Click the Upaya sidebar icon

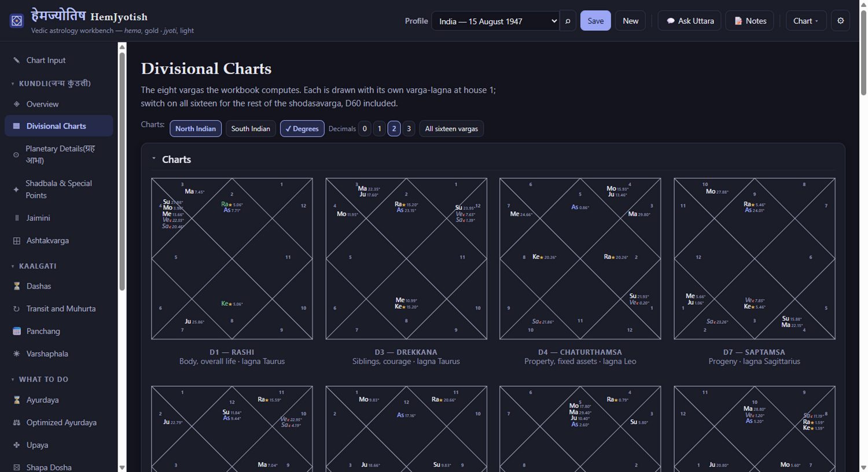(16, 445)
